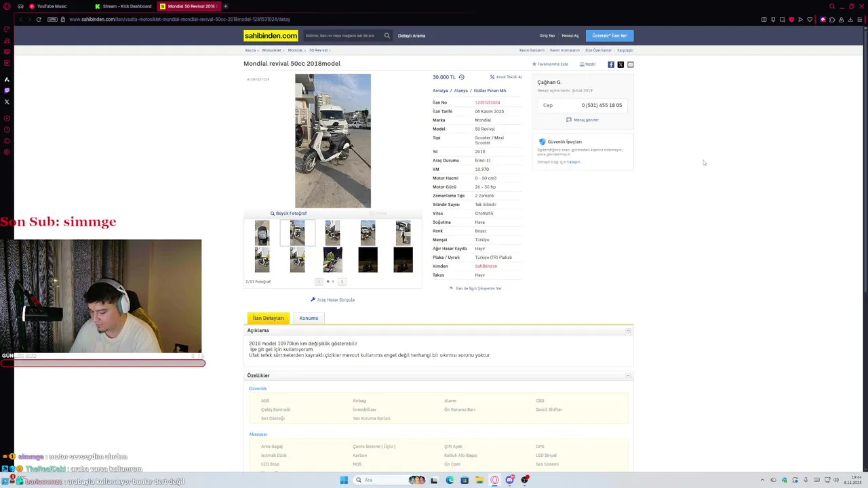Open Motosiklet breadcrumb
The width and height of the screenshot is (868, 488).
point(271,50)
